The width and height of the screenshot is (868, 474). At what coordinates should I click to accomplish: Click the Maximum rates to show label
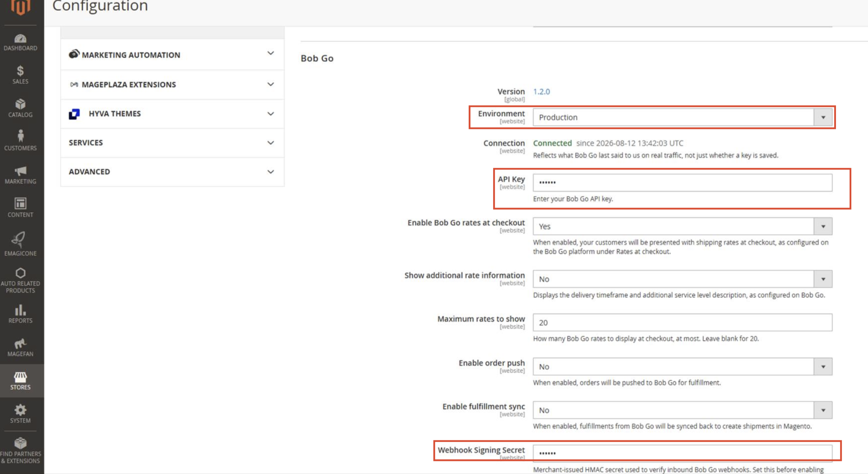pyautogui.click(x=481, y=319)
